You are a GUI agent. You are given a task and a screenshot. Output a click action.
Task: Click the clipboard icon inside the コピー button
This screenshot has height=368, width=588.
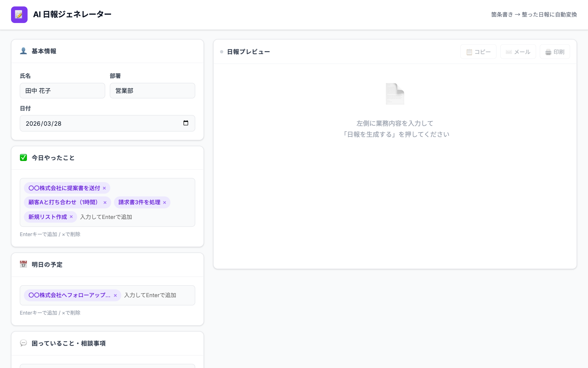pyautogui.click(x=469, y=52)
